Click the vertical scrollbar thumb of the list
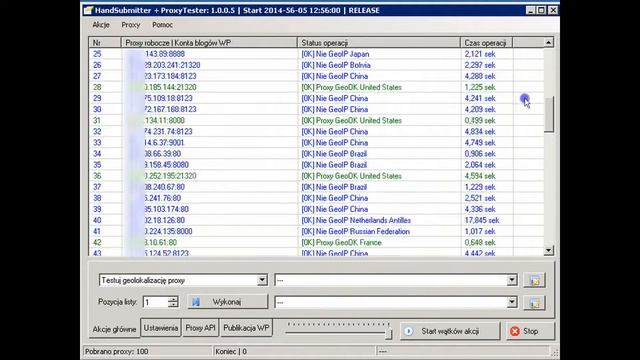 point(549,114)
